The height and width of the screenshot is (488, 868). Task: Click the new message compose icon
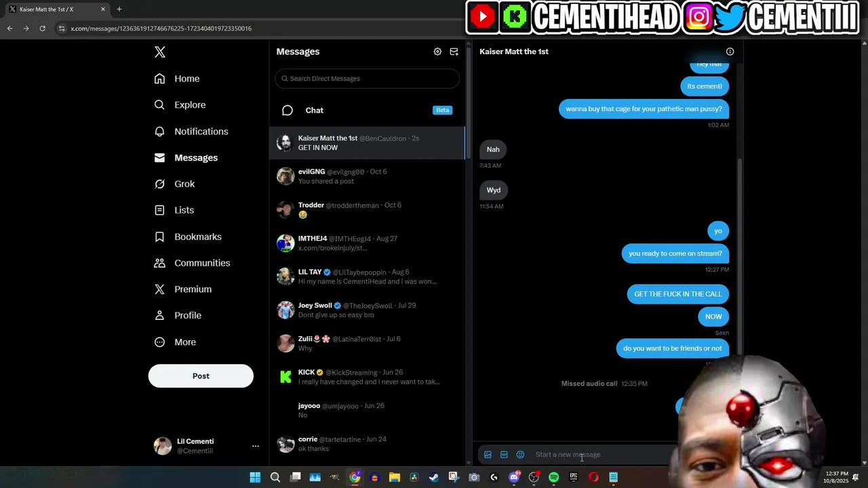point(454,52)
